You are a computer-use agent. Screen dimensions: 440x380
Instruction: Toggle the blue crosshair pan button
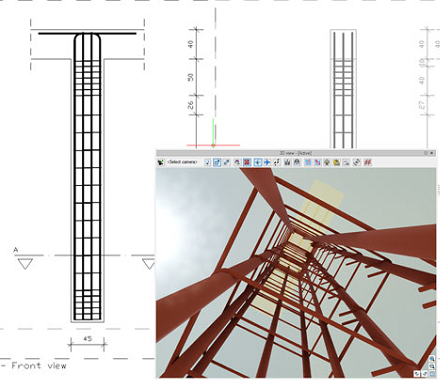(x=258, y=162)
